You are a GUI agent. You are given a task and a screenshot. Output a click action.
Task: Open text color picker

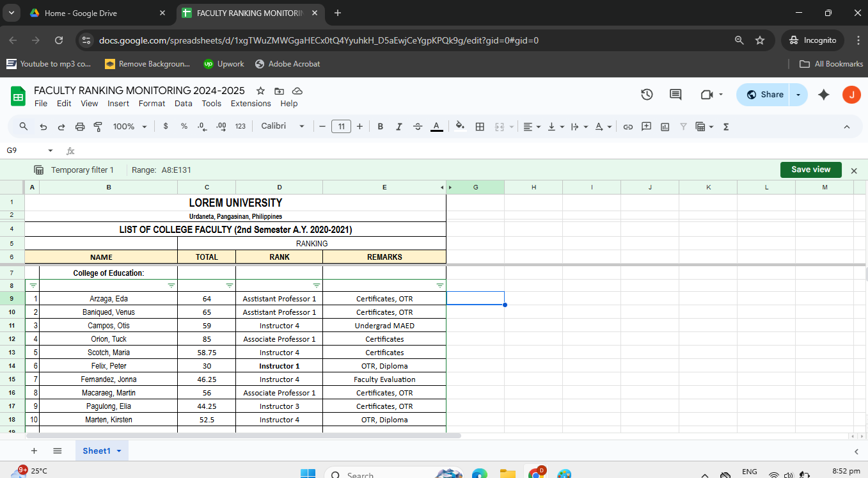(x=437, y=127)
